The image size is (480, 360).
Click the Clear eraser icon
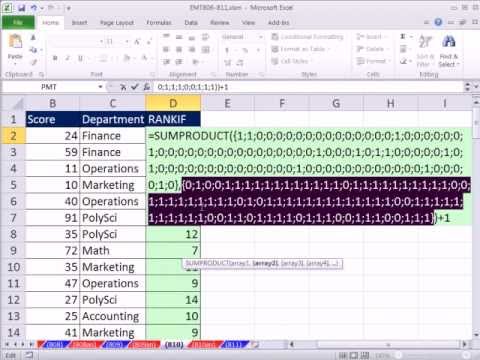point(403,61)
